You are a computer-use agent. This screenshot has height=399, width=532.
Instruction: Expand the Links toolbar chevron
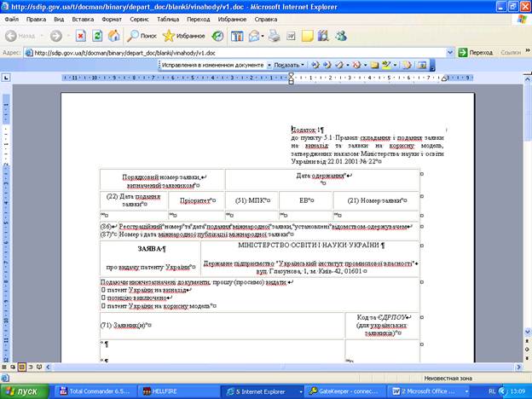pyautogui.click(x=528, y=51)
